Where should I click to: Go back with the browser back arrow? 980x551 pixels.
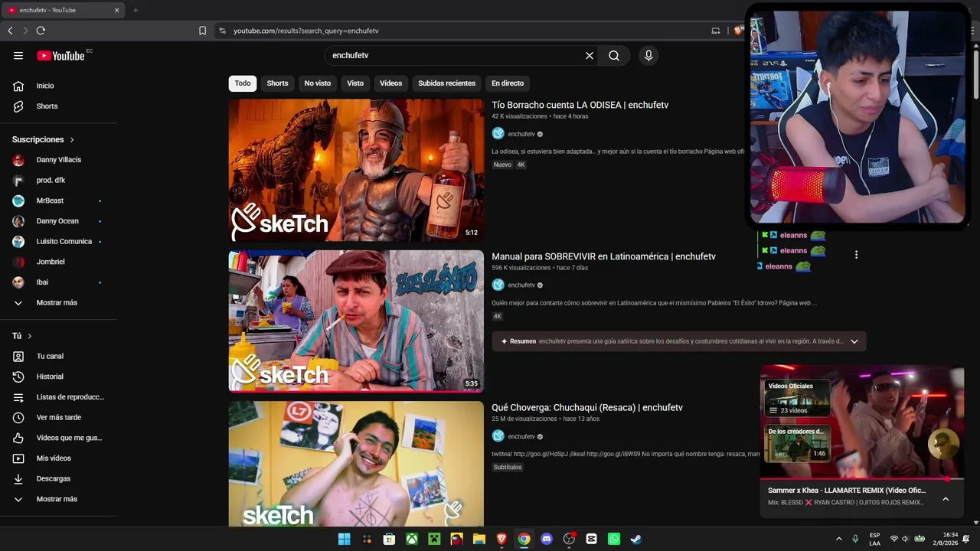coord(10,31)
